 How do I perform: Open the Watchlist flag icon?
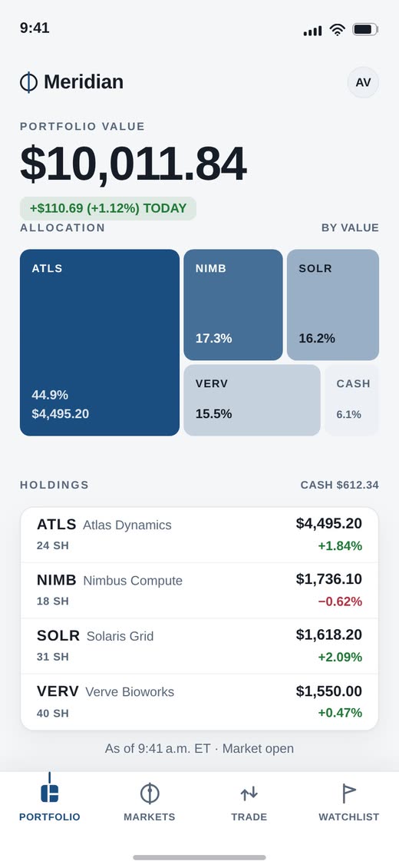click(x=348, y=793)
